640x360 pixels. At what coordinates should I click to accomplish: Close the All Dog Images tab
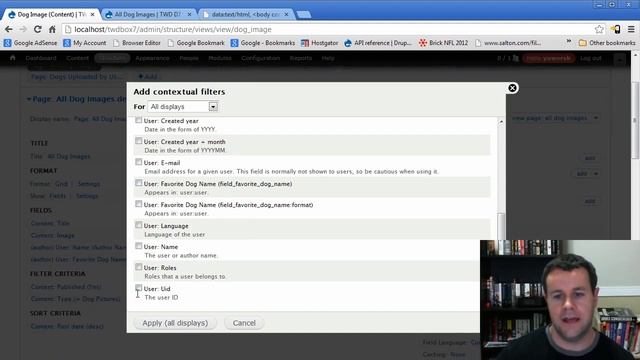[x=189, y=14]
